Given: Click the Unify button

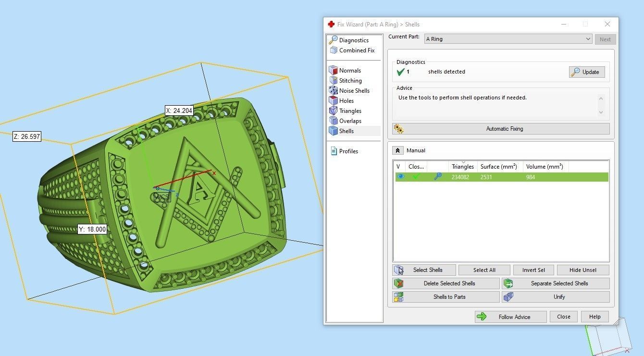Looking at the screenshot, I should pos(556,297).
